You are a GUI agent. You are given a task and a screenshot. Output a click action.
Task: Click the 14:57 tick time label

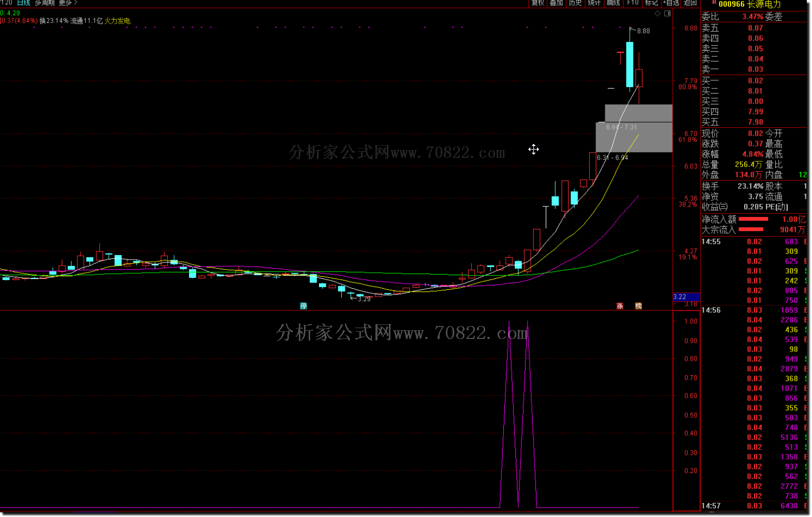711,506
